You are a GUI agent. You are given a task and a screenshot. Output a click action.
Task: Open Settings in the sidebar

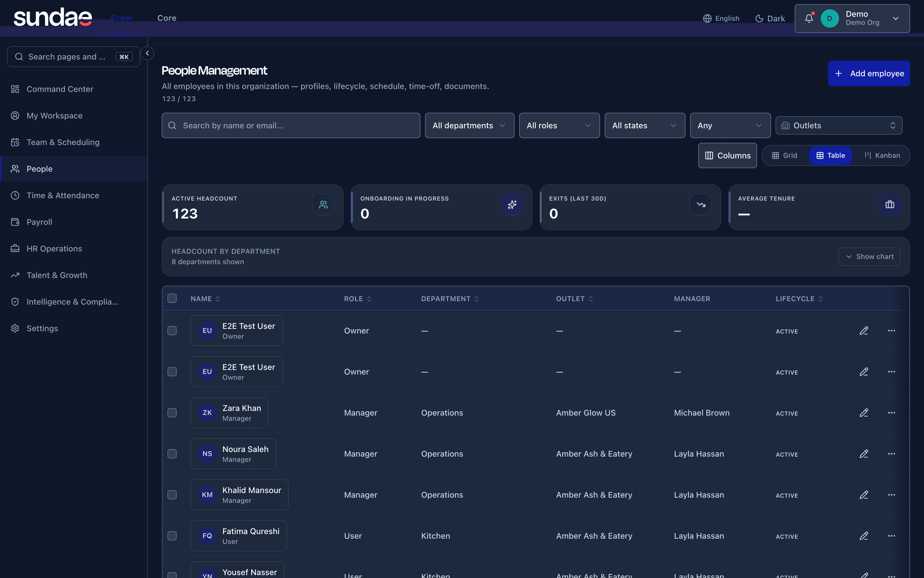tap(74, 328)
